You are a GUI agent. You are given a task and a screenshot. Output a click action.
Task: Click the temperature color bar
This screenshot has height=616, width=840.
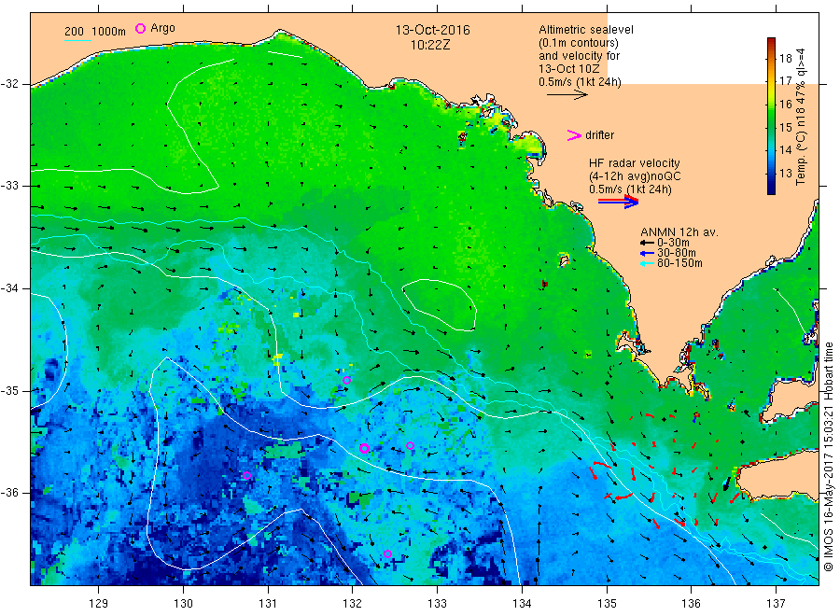(771, 116)
